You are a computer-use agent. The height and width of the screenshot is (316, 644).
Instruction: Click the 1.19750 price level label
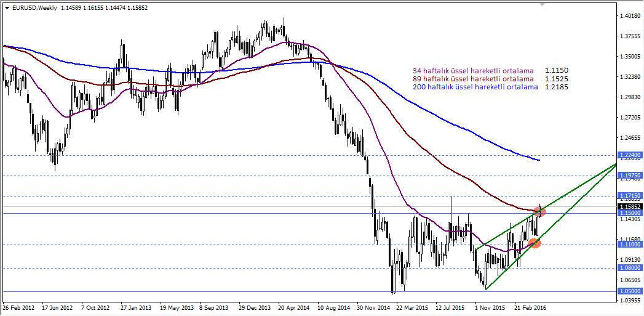click(631, 176)
